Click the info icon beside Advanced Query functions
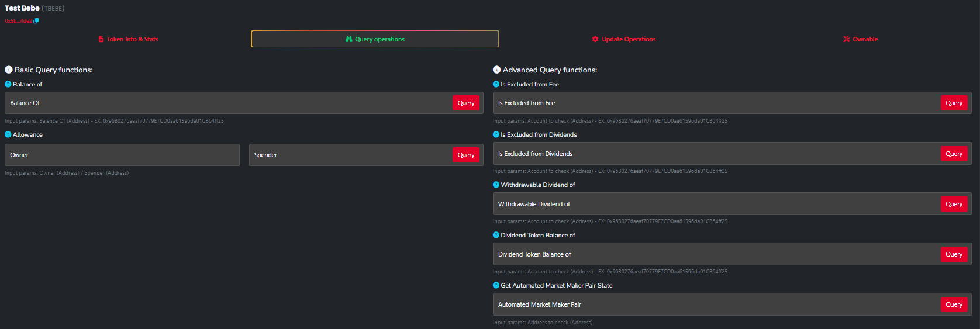980x329 pixels. 496,70
